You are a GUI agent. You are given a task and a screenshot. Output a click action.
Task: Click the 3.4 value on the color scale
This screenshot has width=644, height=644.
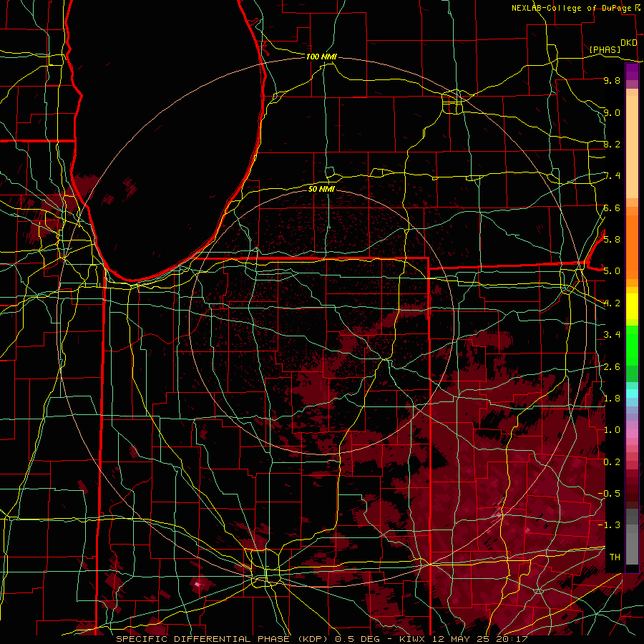[x=612, y=334]
